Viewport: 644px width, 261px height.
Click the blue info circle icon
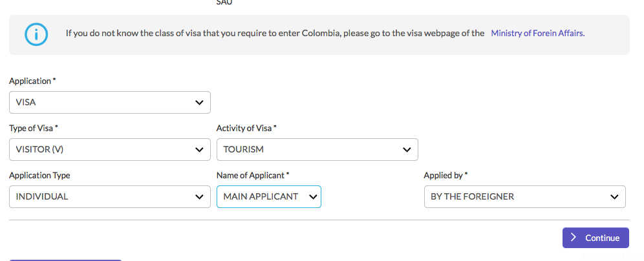(x=36, y=34)
